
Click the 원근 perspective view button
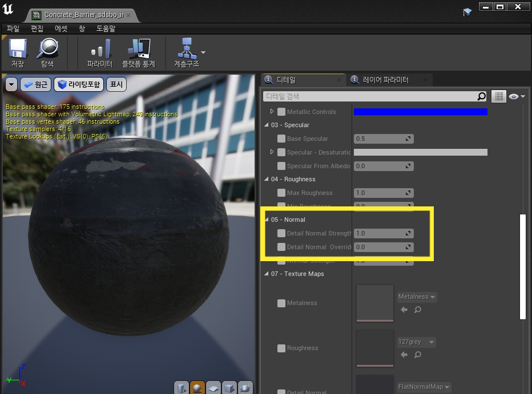pyautogui.click(x=36, y=84)
